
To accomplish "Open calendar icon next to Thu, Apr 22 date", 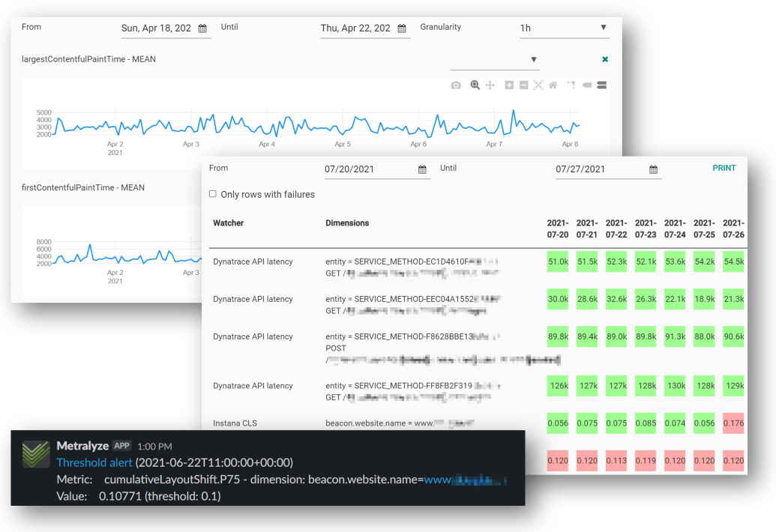I will 402,28.
